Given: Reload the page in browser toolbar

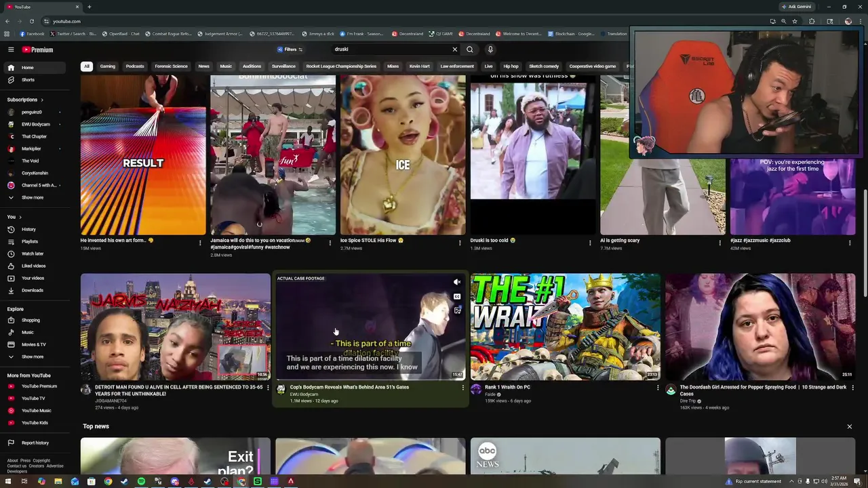Looking at the screenshot, I should tap(32, 21).
